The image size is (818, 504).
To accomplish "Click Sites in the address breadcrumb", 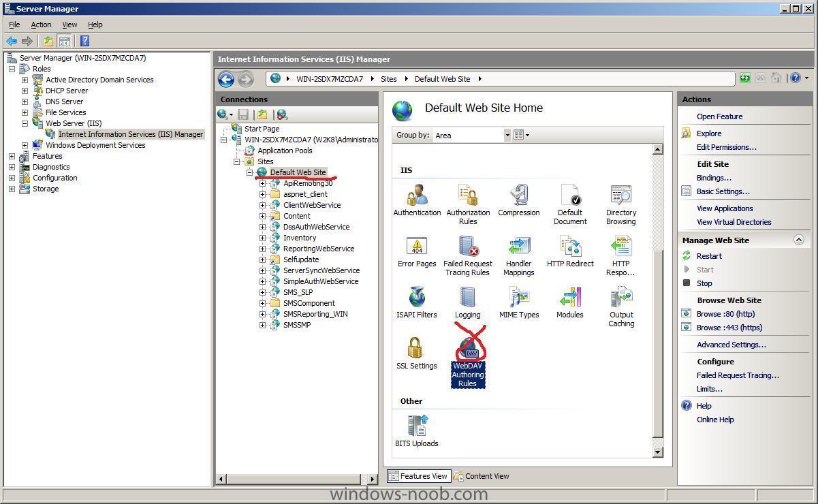I will tap(389, 79).
